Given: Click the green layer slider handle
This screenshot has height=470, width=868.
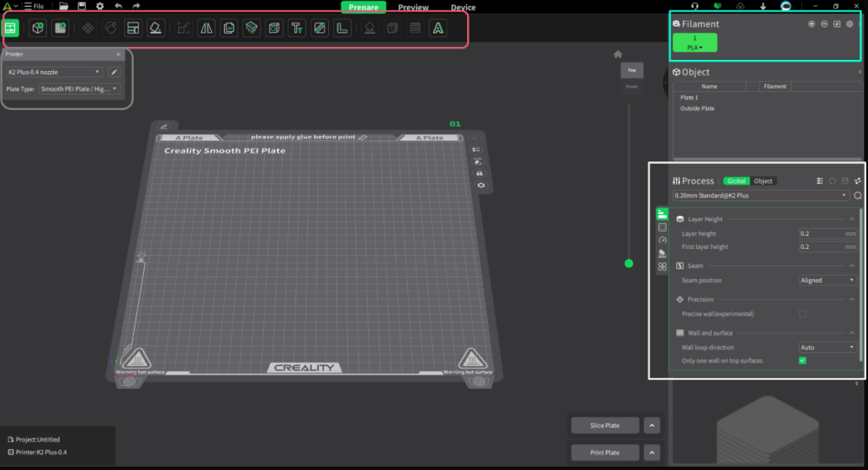Looking at the screenshot, I should 628,264.
